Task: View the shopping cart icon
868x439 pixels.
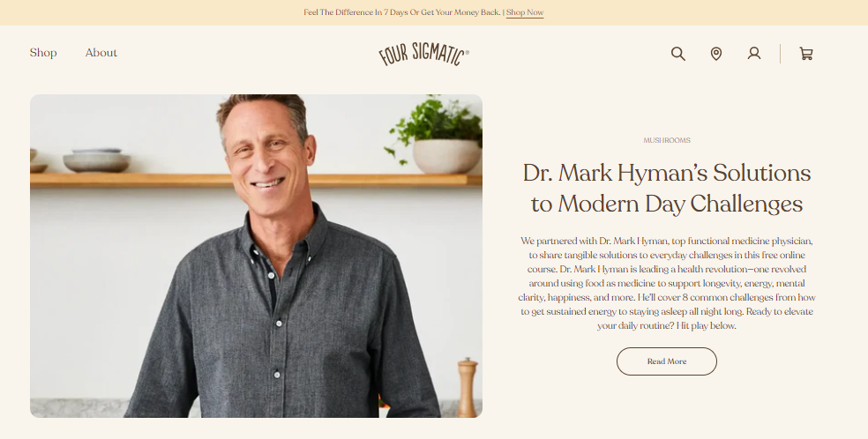Action: pyautogui.click(x=806, y=54)
